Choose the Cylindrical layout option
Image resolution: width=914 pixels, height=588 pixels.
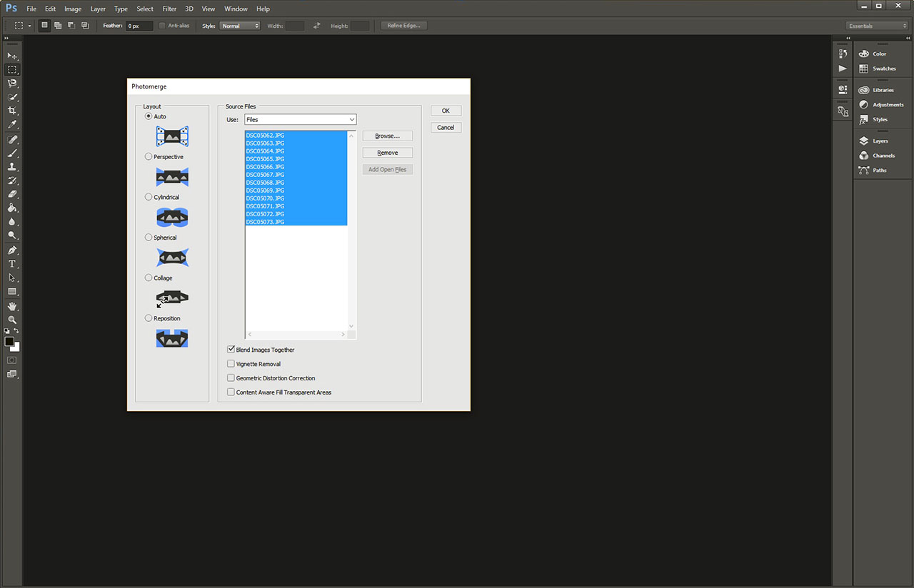(149, 197)
